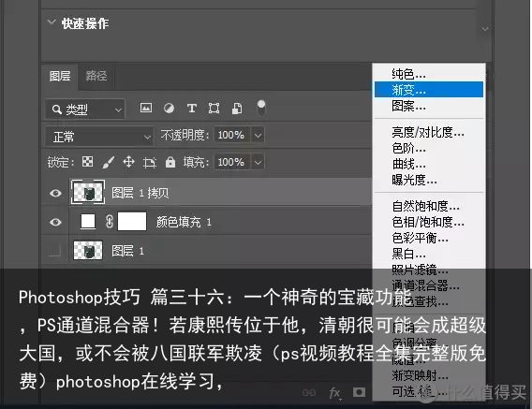Screen dimensions: 532x409
Task: Toggle the layer filtering switch
Action: click(261, 108)
